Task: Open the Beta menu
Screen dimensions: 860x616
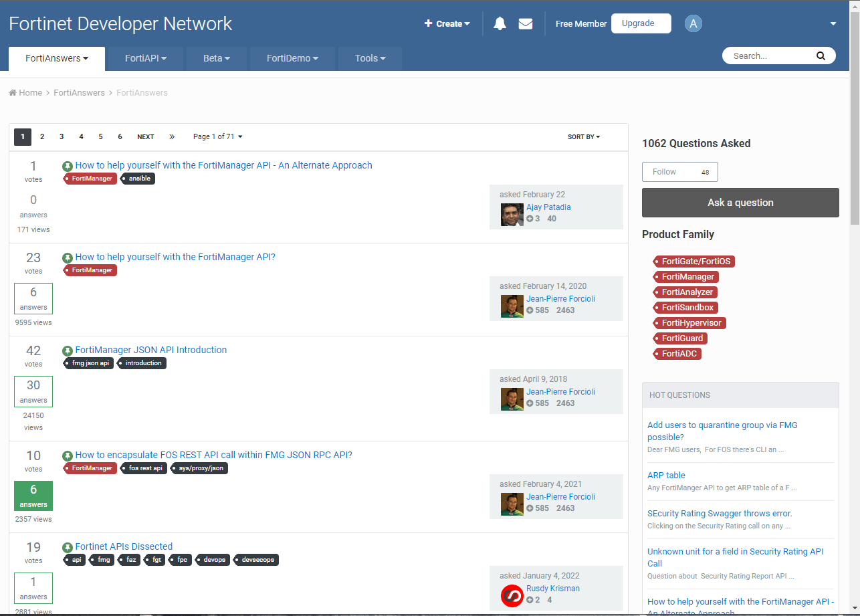Action: (217, 58)
